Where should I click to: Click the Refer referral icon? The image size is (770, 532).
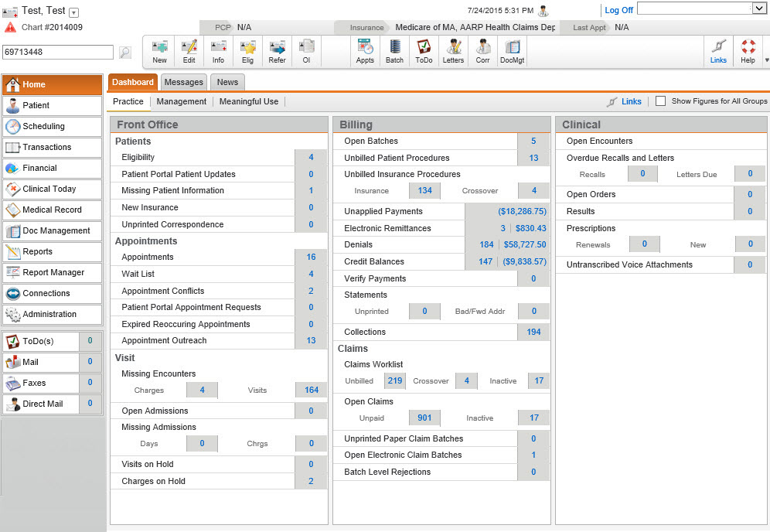click(x=277, y=51)
